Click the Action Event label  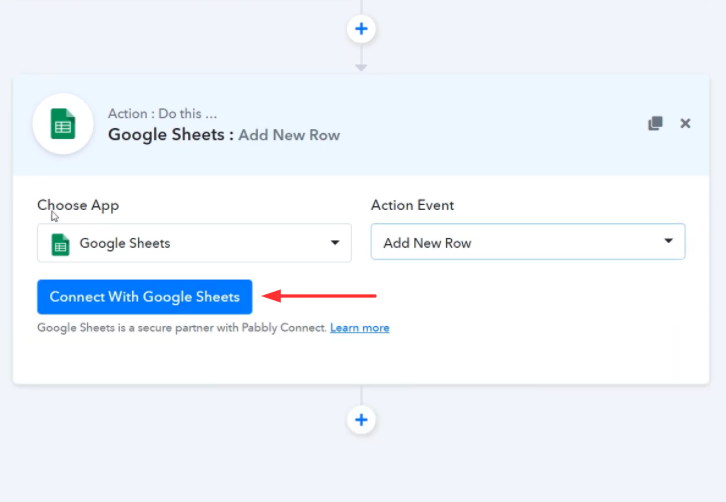click(x=413, y=205)
